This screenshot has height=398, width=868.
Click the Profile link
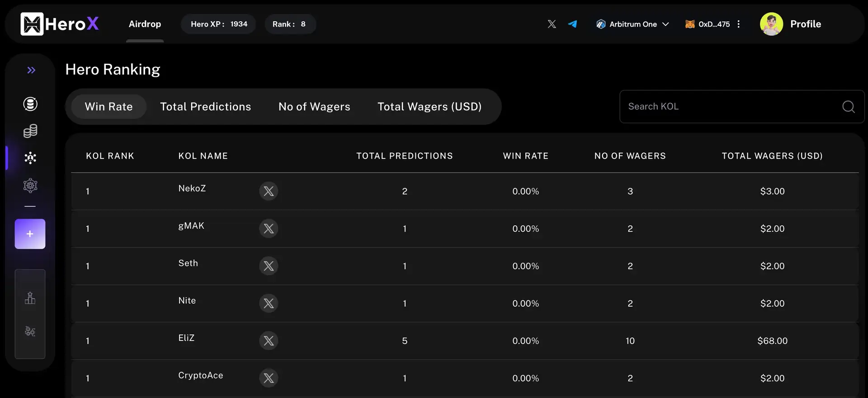point(805,24)
